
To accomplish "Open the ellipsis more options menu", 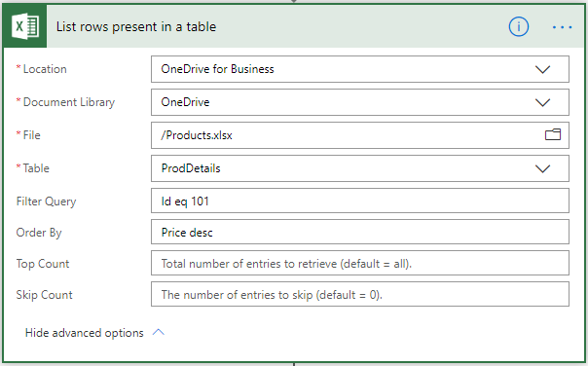I will (x=562, y=27).
